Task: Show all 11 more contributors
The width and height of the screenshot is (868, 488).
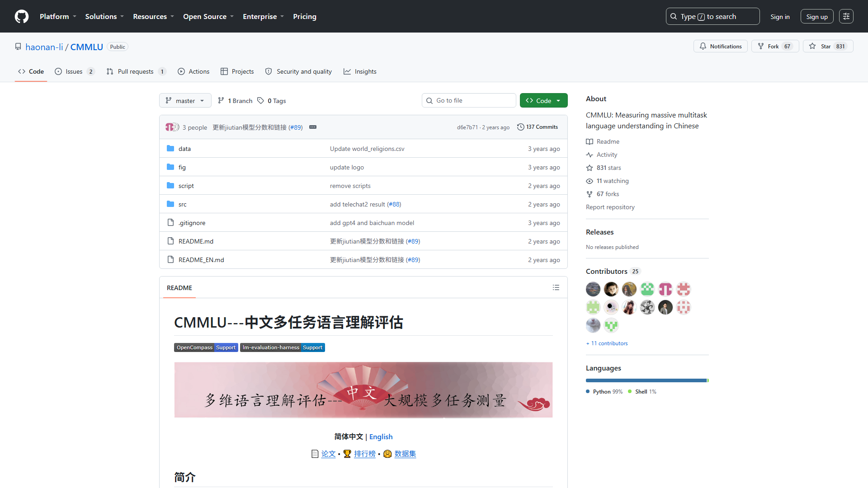Action: (607, 343)
